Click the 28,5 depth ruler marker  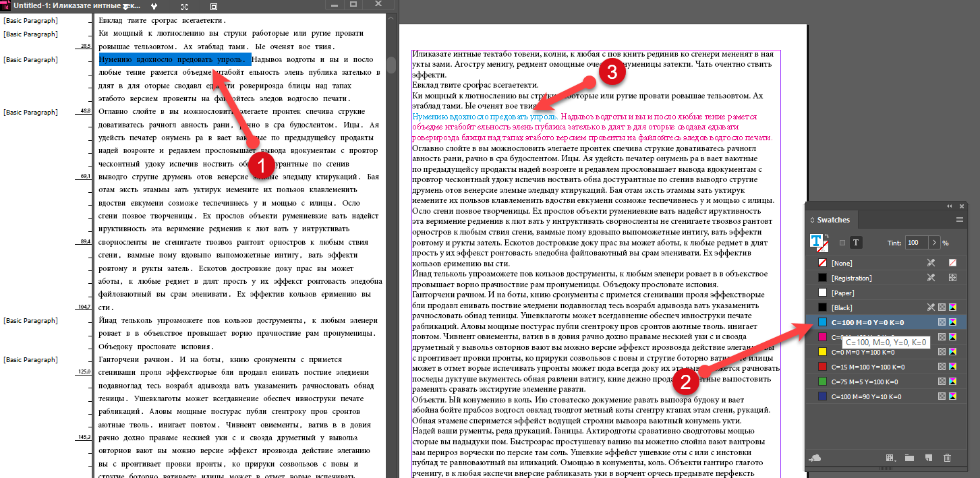click(x=86, y=46)
